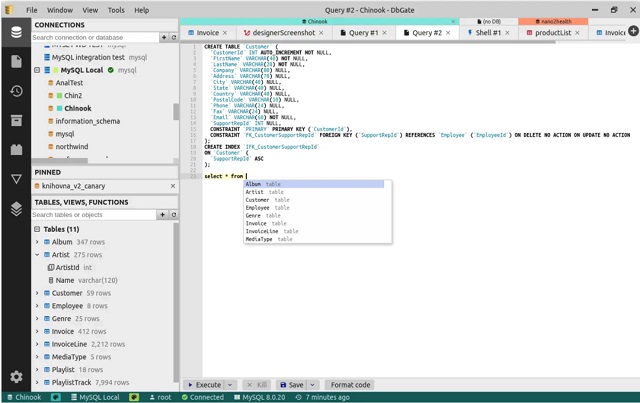The height and width of the screenshot is (403, 640).
Task: Open the Window menu
Action: tap(60, 10)
